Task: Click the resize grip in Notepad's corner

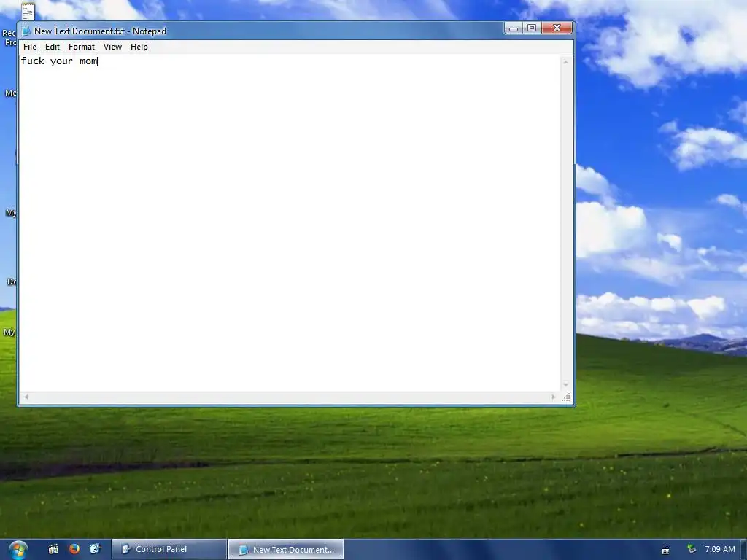Action: point(566,397)
